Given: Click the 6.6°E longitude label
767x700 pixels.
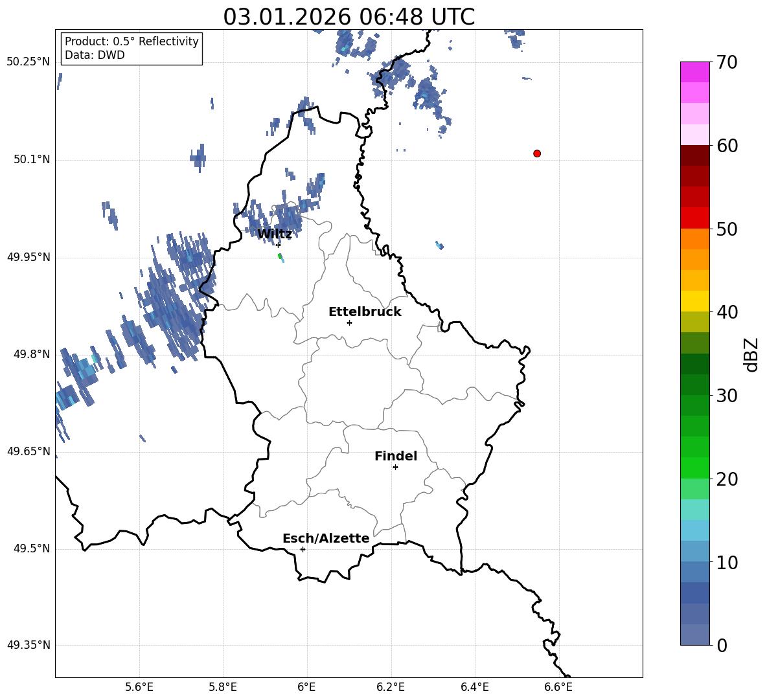Looking at the screenshot, I should tap(558, 687).
